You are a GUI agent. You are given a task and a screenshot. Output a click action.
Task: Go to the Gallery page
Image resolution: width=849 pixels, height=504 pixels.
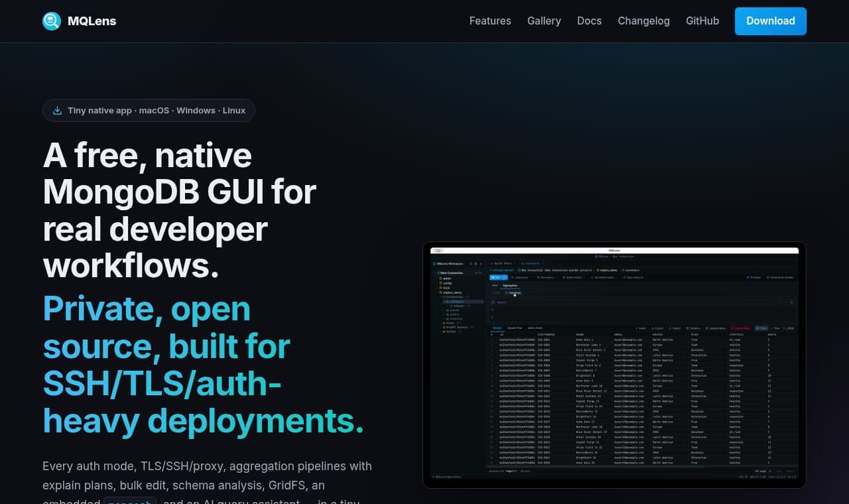tap(544, 21)
